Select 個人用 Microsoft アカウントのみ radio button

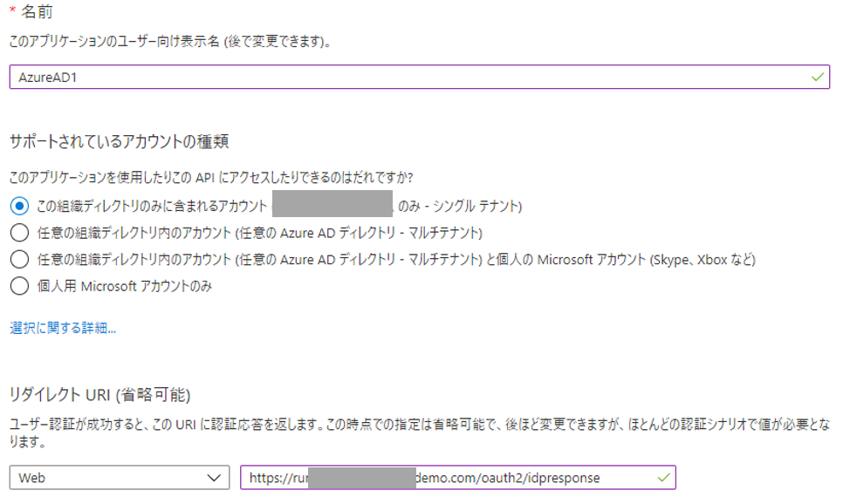(19, 286)
